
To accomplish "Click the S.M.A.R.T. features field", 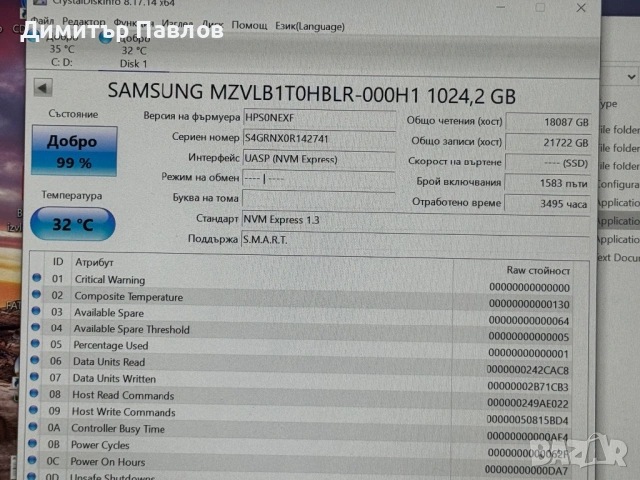I will 416,239.
